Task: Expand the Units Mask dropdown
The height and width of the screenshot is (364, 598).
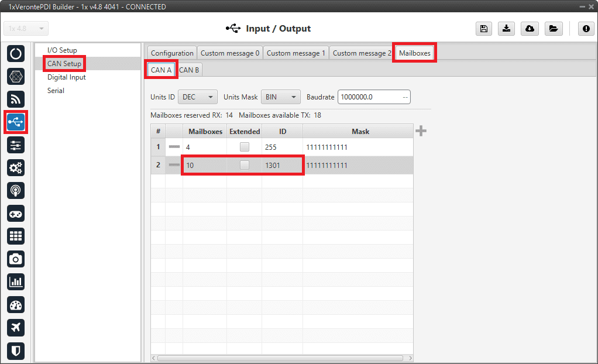Action: pyautogui.click(x=280, y=97)
